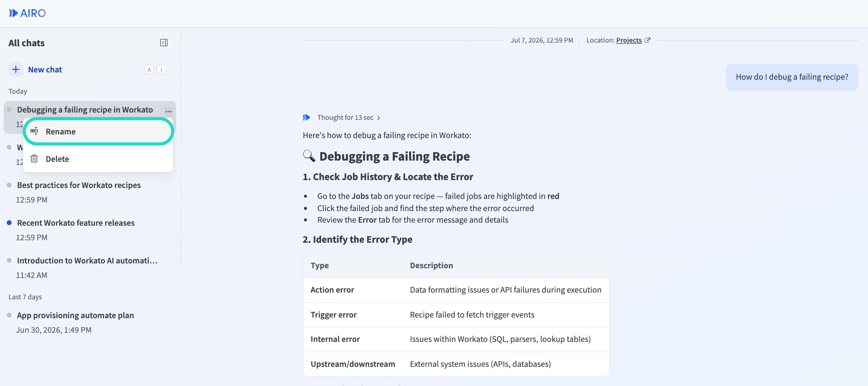Click '1. Check Job History & Locate the Error' heading

point(388,177)
